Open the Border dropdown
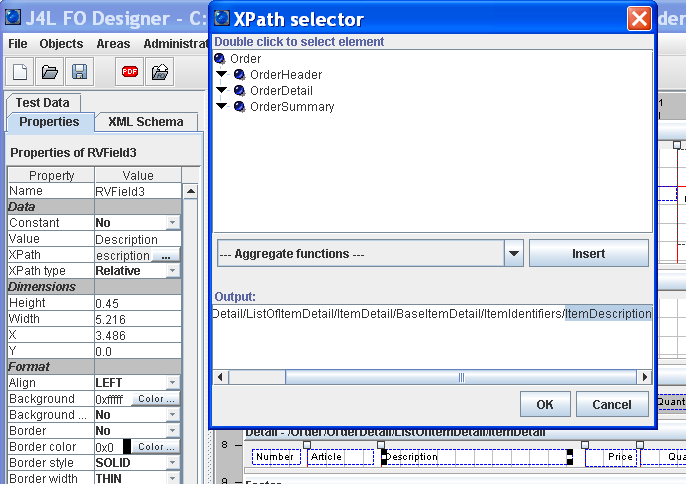686x484 pixels. coord(173,431)
